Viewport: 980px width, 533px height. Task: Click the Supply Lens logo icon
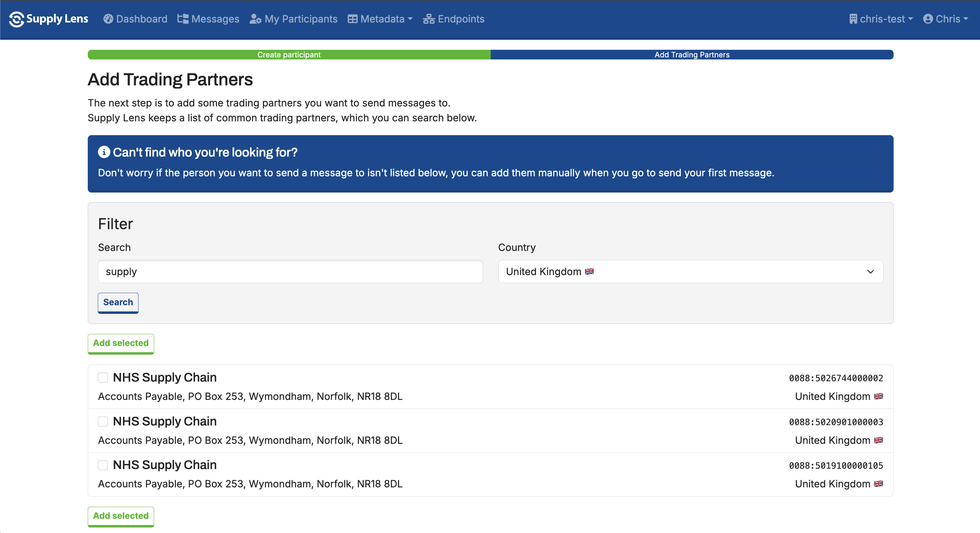point(17,19)
